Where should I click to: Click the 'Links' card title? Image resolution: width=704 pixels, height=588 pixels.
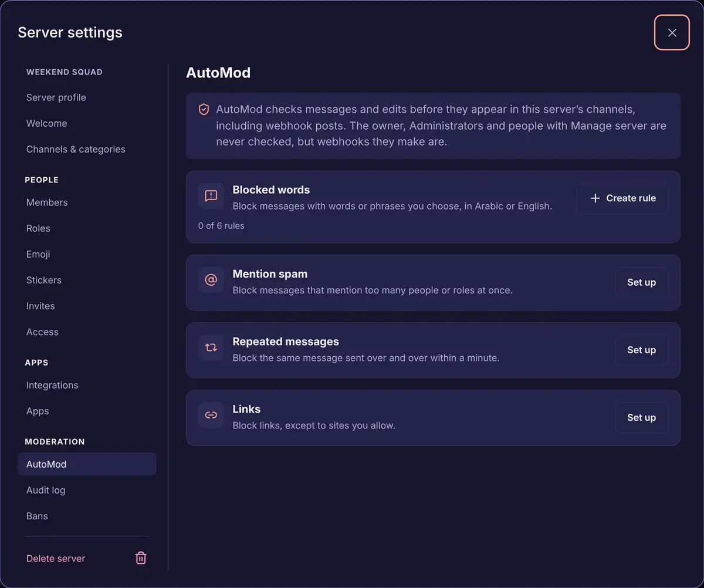pos(246,409)
